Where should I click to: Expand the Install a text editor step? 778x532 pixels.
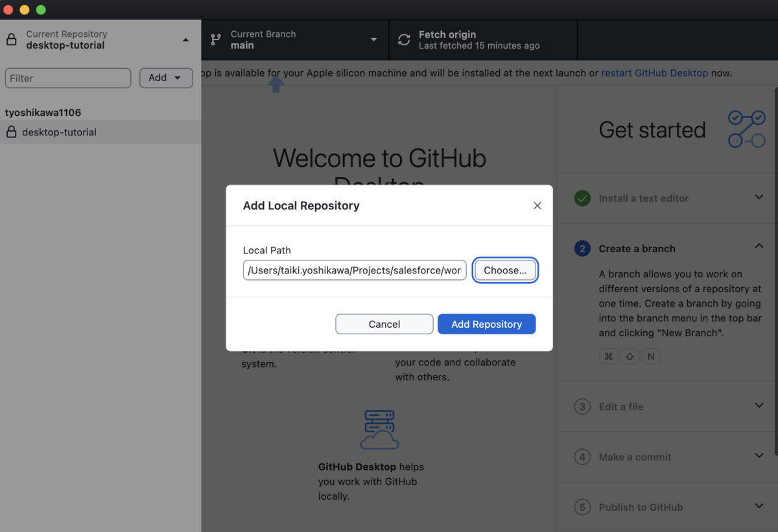759,198
